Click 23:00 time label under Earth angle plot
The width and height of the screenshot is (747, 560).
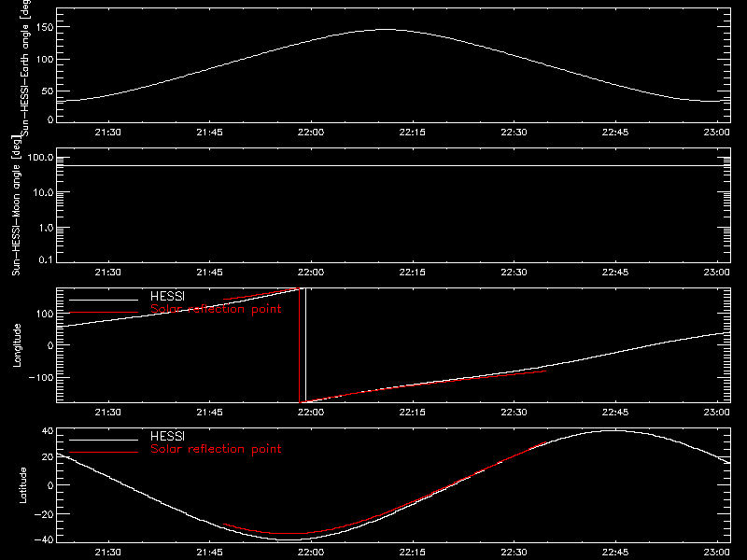(717, 133)
